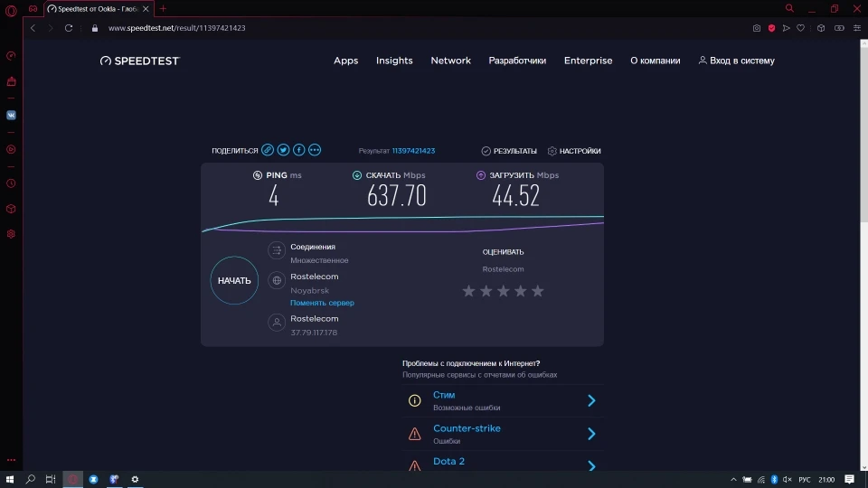Open the History clock icon in the sidebar
868x488 pixels.
pos(11,183)
